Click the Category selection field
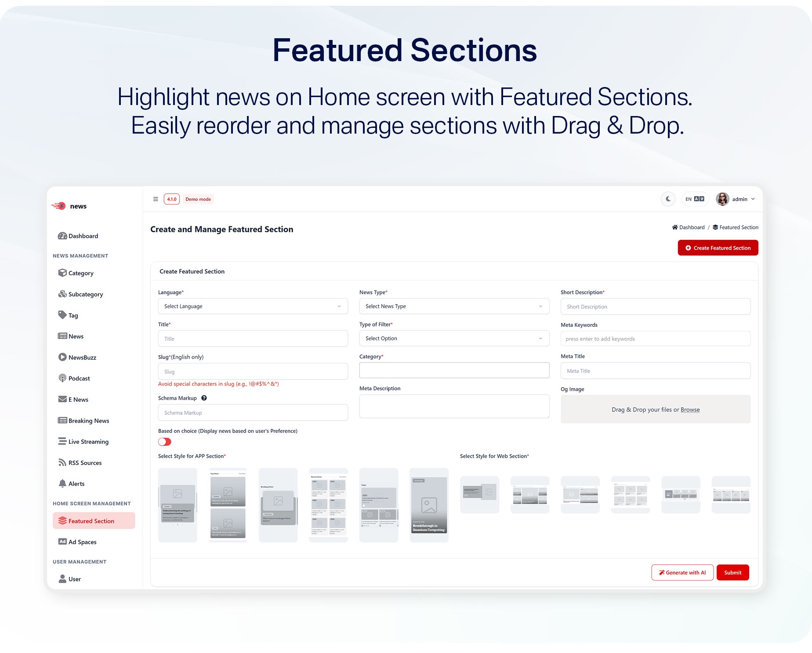Viewport: 812px width, 653px height. (x=454, y=370)
